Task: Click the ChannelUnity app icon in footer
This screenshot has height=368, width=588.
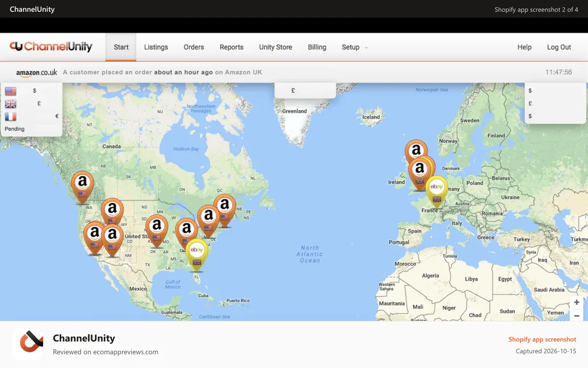Action: (x=27, y=344)
